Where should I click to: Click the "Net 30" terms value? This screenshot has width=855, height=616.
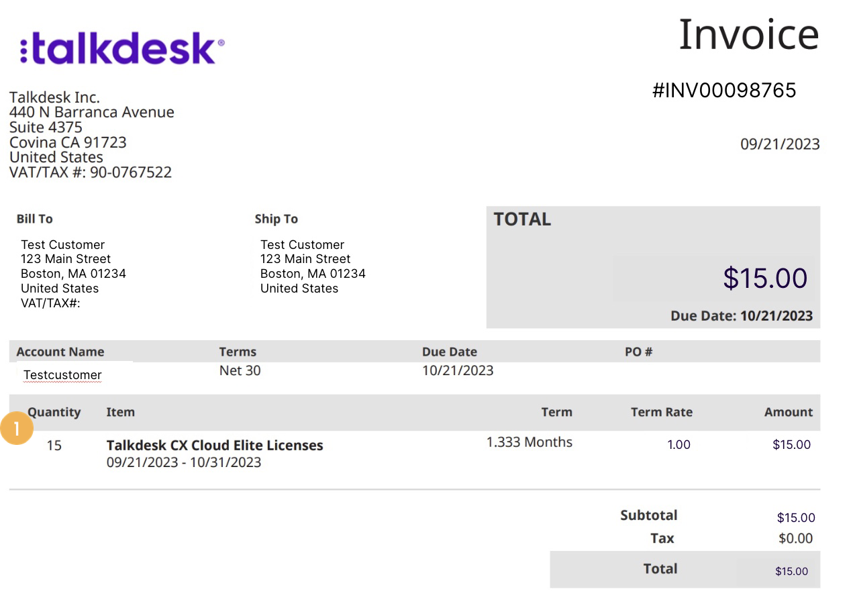[x=240, y=370]
